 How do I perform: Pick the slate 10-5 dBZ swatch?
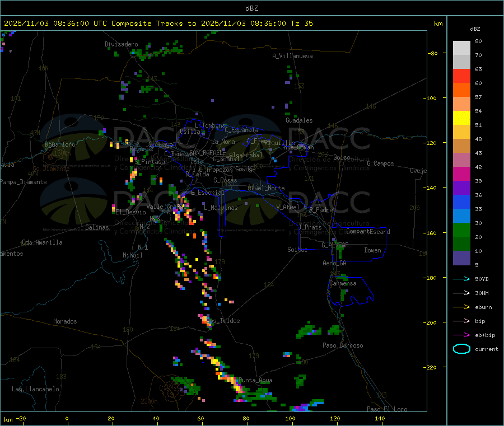(x=461, y=258)
